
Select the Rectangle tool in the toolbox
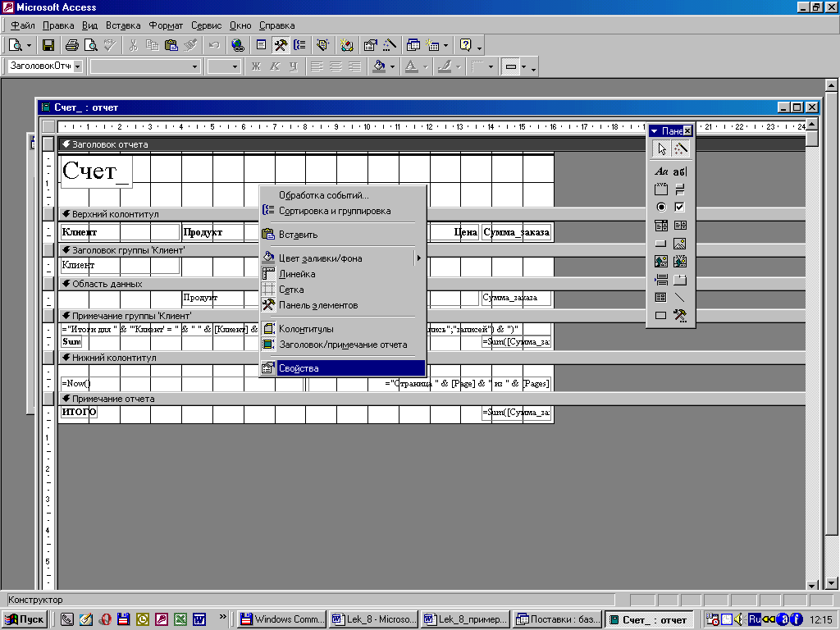pyautogui.click(x=661, y=316)
